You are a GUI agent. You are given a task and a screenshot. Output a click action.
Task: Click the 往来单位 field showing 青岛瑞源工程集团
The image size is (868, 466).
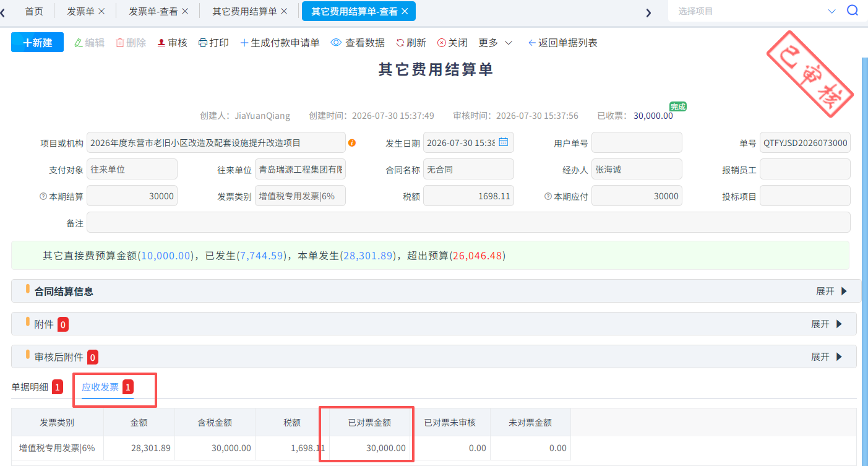pos(300,170)
